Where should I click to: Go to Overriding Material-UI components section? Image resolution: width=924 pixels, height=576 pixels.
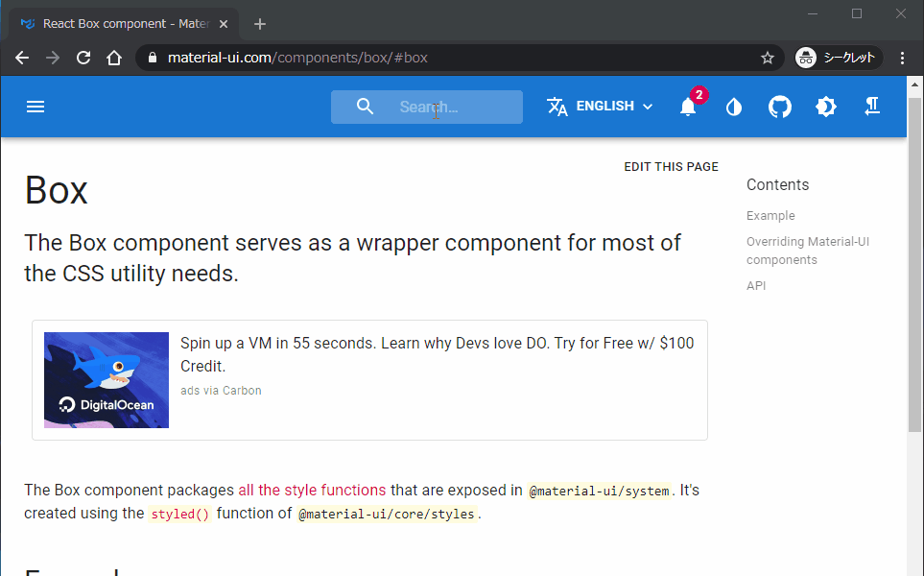coord(807,251)
